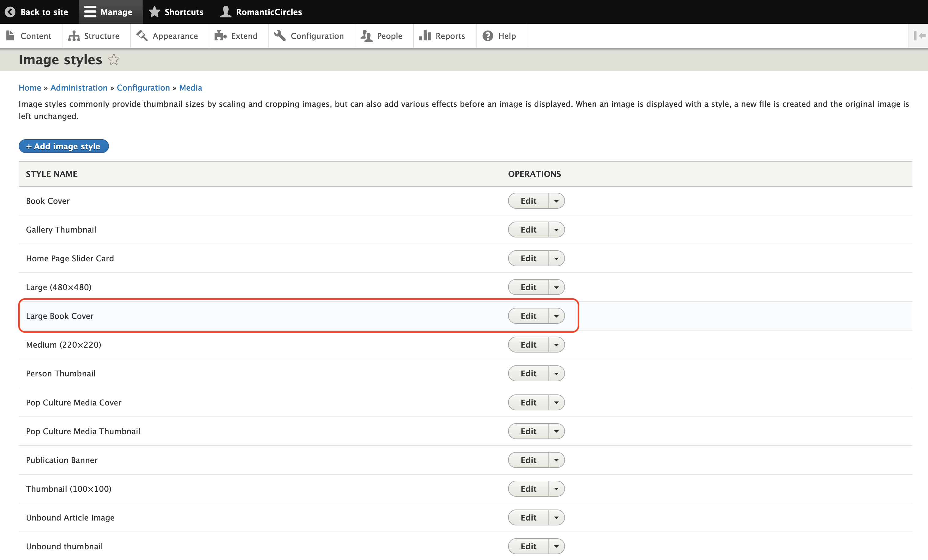Select the 'Publication Banner' row text
The image size is (928, 560).
[x=62, y=460]
